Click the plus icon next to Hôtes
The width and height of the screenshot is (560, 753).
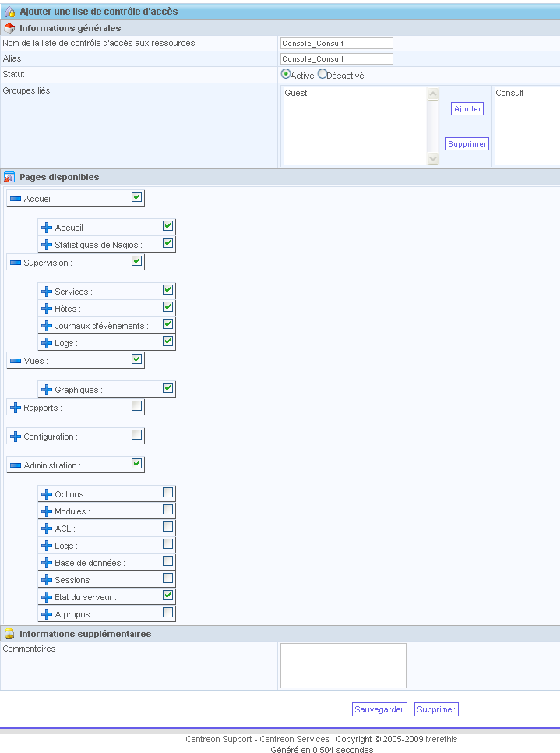(x=47, y=309)
